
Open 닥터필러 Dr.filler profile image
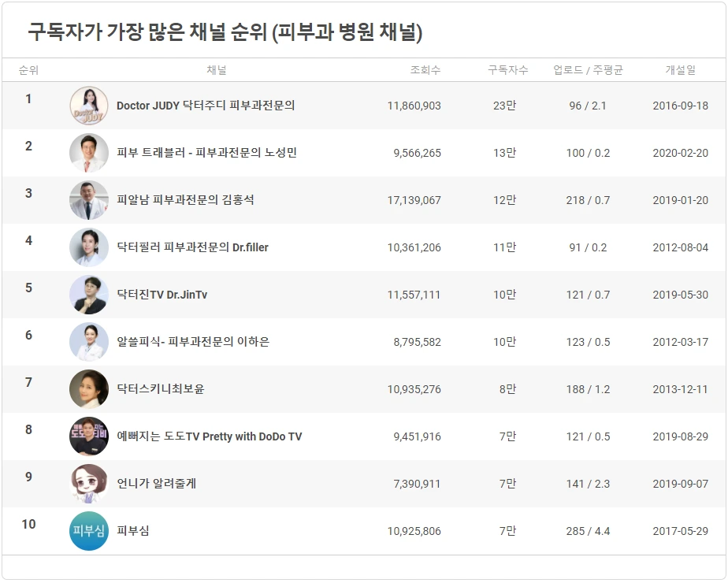click(89, 247)
